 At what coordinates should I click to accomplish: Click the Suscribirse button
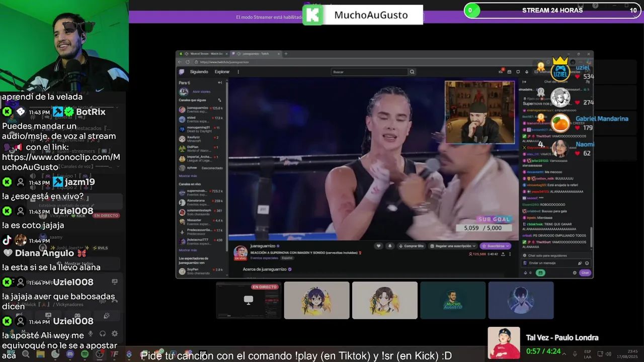point(496,246)
